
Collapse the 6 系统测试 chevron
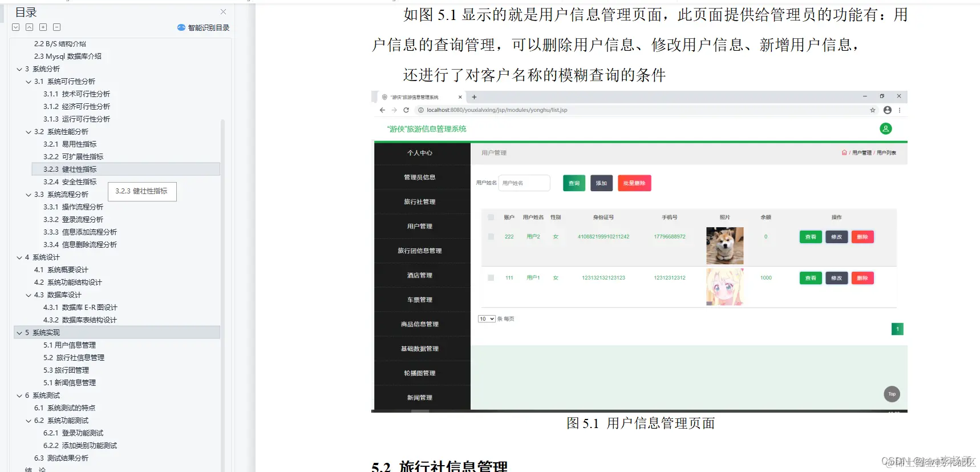click(x=19, y=396)
